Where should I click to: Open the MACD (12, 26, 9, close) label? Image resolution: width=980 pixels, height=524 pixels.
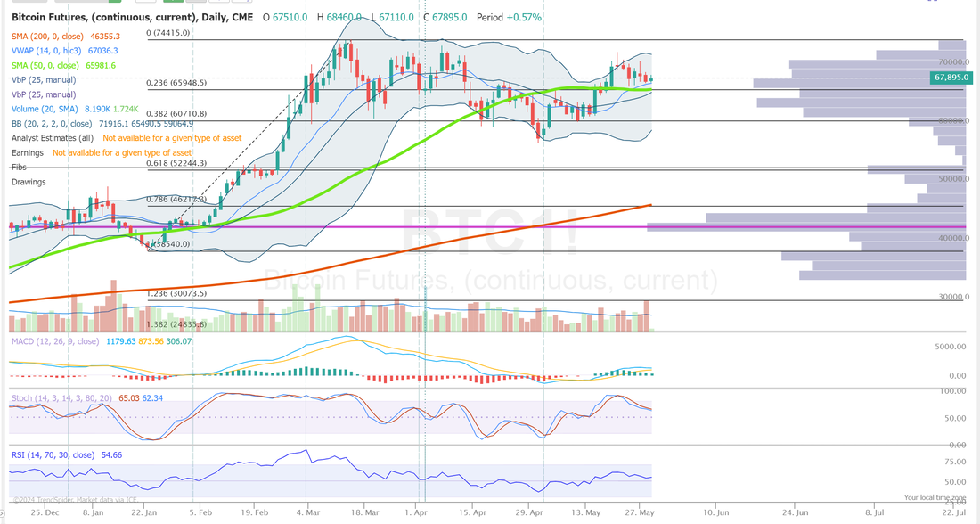pyautogui.click(x=55, y=341)
